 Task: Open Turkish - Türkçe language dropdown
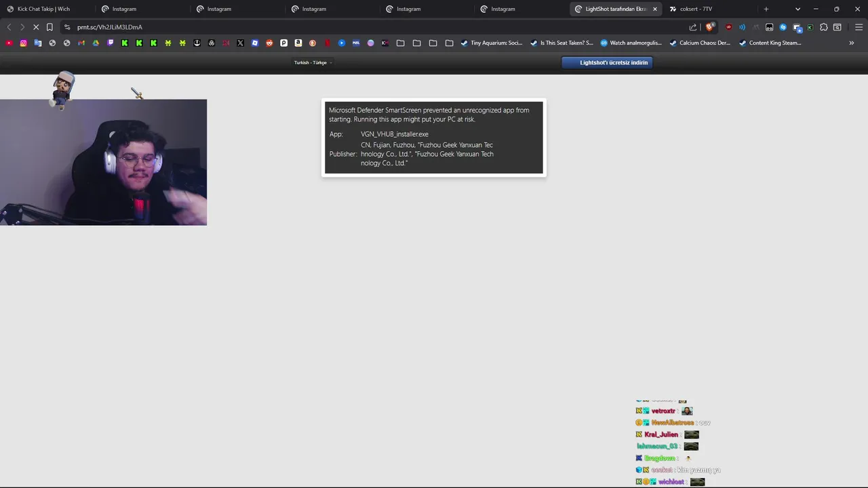(313, 62)
